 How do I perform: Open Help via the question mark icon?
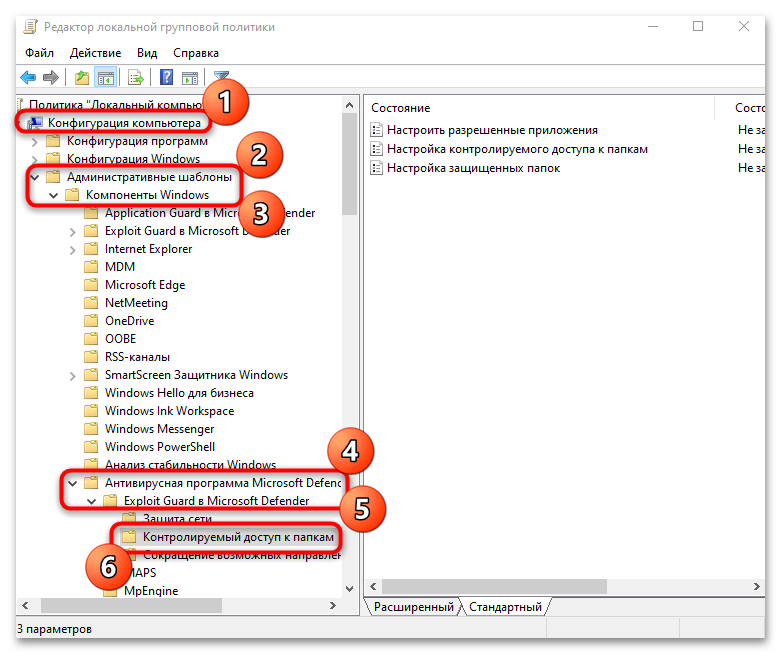[166, 77]
